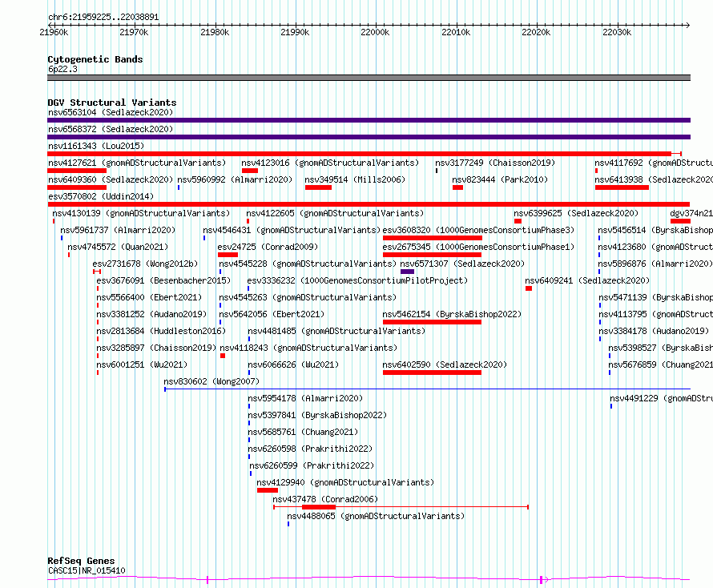Click the Cytogenetic Bands track title
The height and width of the screenshot is (588, 713).
tap(95, 59)
